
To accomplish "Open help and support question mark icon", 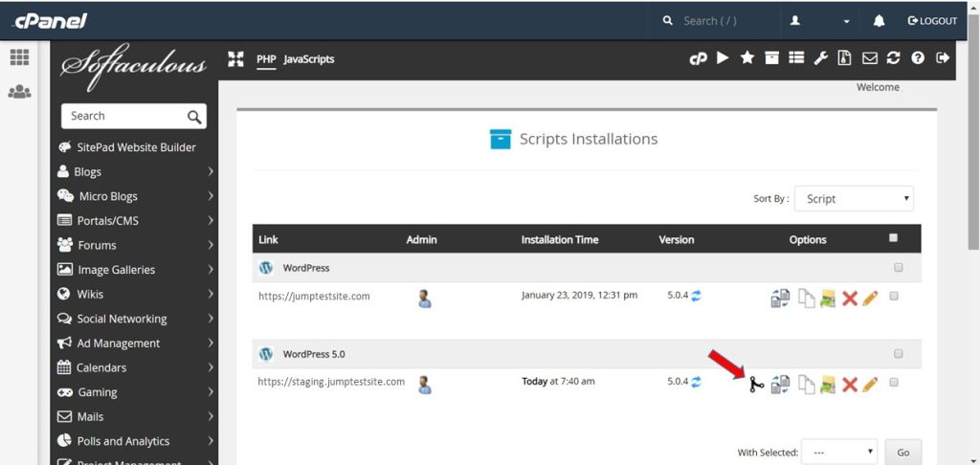I will click(x=918, y=58).
